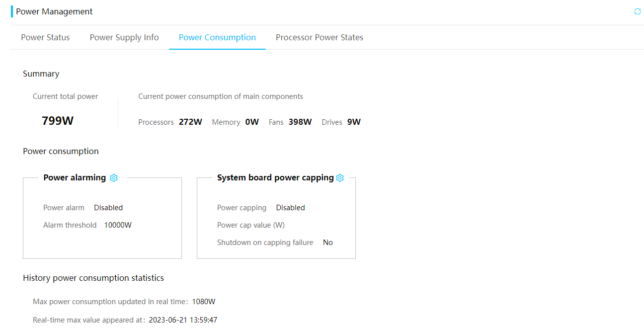
Task: Click the Alarm threshold 10000W value
Action: (118, 225)
